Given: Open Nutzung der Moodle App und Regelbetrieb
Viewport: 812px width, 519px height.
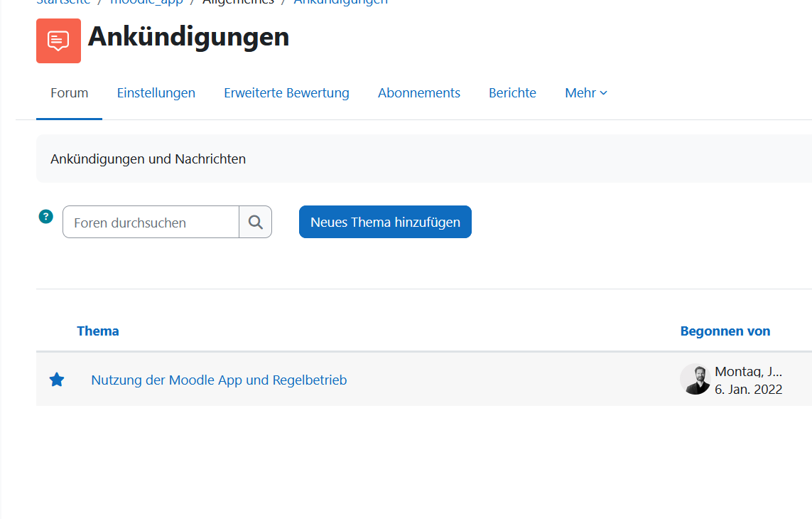Looking at the screenshot, I should pos(219,380).
